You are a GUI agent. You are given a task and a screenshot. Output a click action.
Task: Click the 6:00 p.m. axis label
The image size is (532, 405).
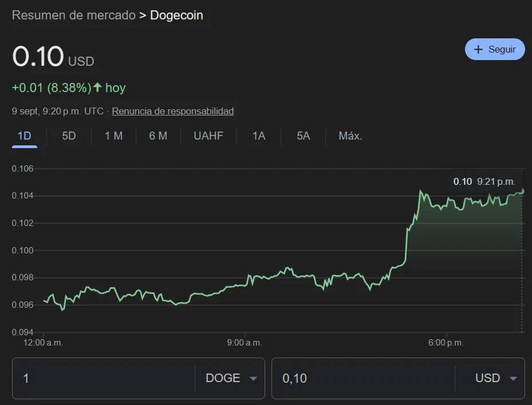point(446,343)
